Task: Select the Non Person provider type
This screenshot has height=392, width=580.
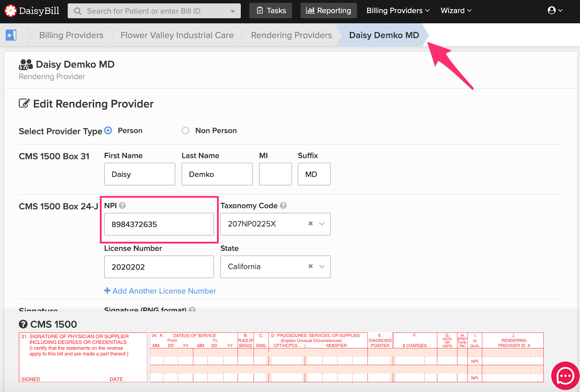Action: 186,130
